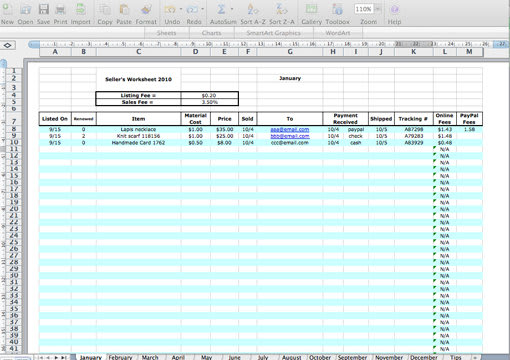Viewport: 510px width, 360px height.
Task: Click the 'Lapis necklace' item cell
Action: [138, 129]
